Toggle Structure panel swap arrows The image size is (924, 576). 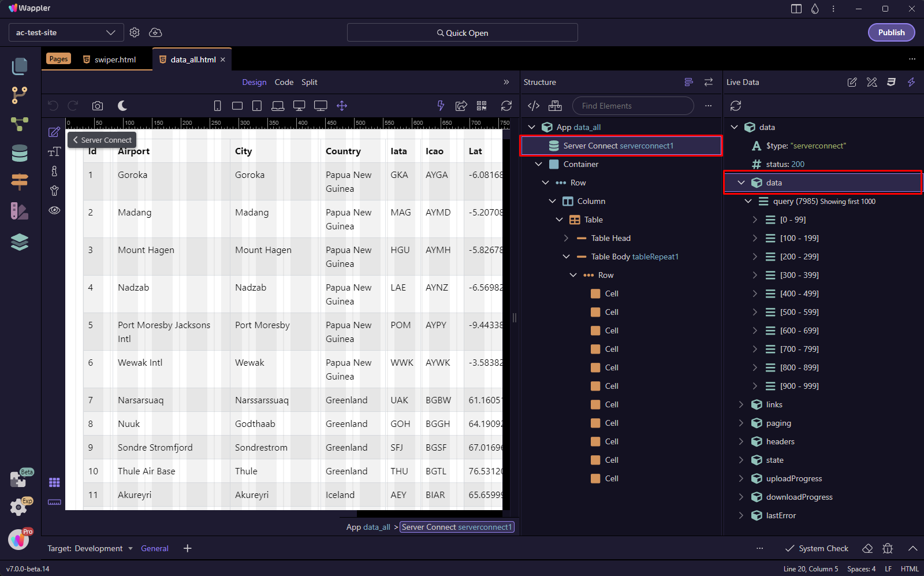point(709,82)
